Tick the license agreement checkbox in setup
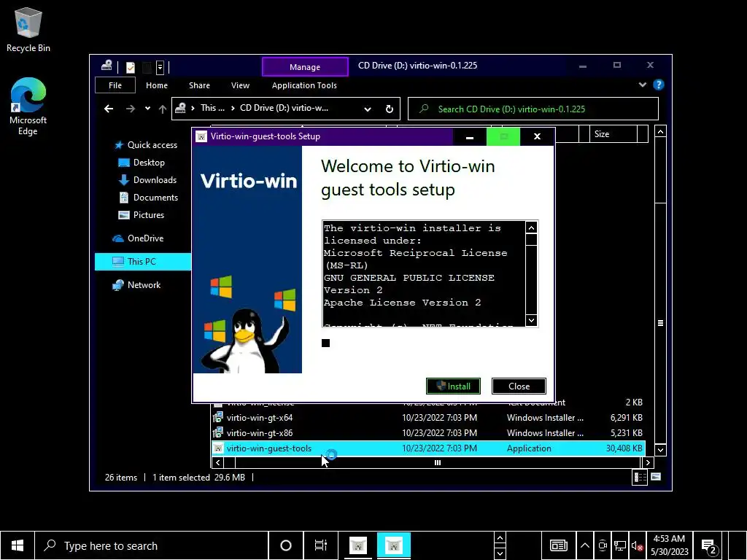This screenshot has width=747, height=560. (326, 343)
